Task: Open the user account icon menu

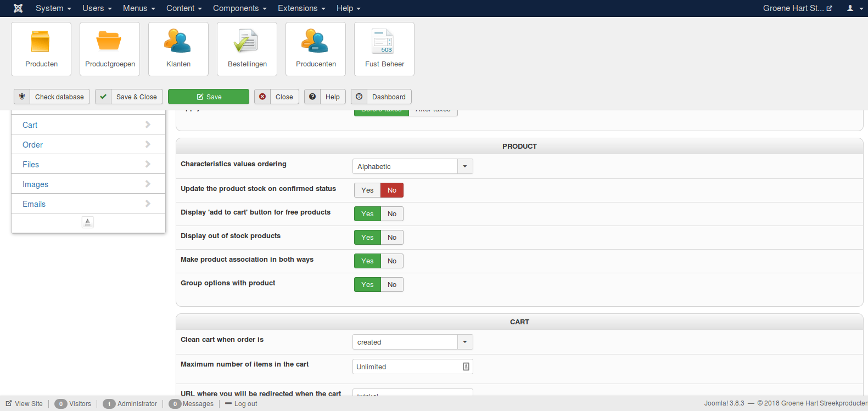Action: 855,8
